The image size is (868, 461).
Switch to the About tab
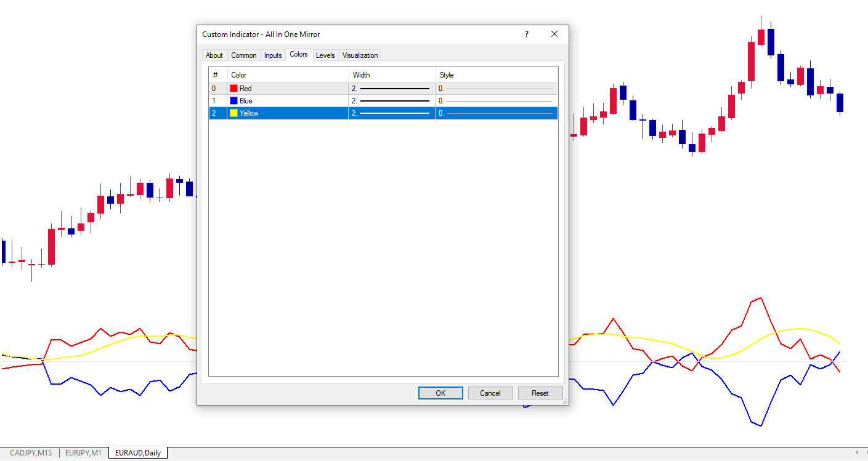214,55
